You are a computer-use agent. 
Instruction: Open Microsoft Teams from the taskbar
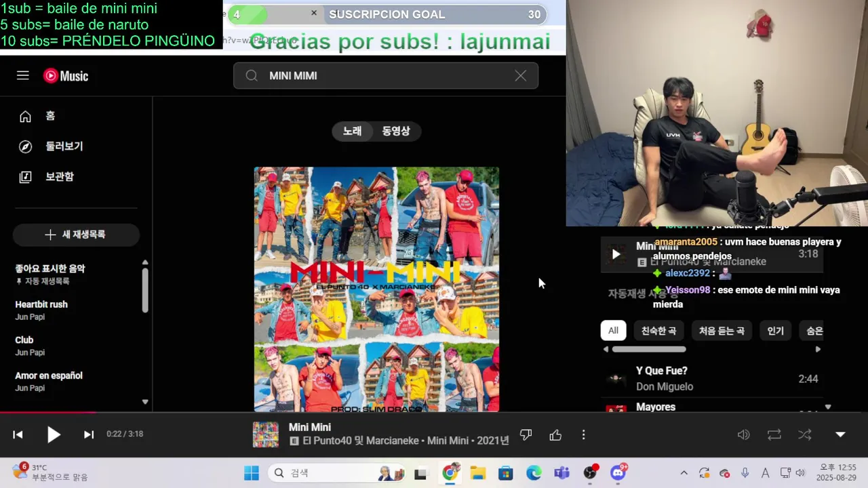coord(561,473)
